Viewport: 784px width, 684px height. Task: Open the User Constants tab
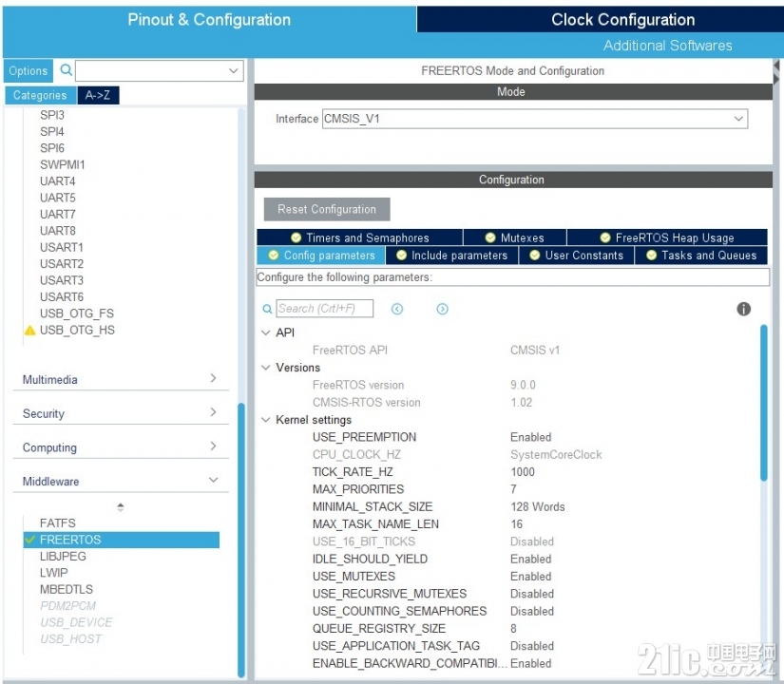[x=577, y=256]
